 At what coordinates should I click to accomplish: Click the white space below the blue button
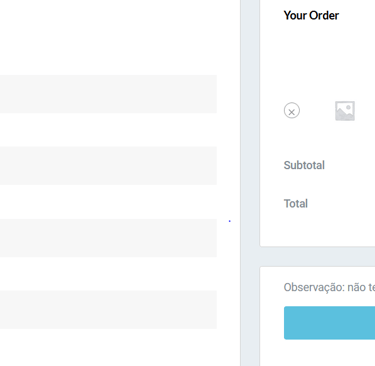pos(317,353)
